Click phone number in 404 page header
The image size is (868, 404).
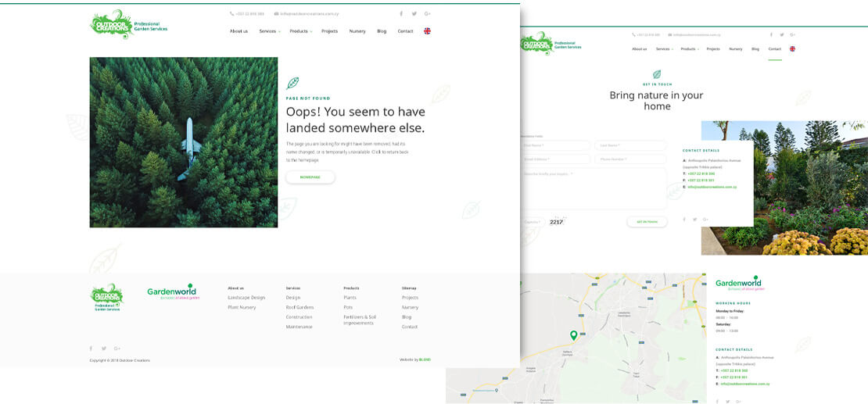click(x=247, y=14)
